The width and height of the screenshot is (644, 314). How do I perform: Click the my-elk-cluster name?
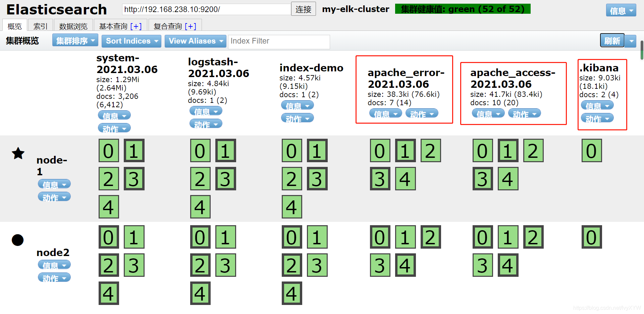pyautogui.click(x=356, y=9)
